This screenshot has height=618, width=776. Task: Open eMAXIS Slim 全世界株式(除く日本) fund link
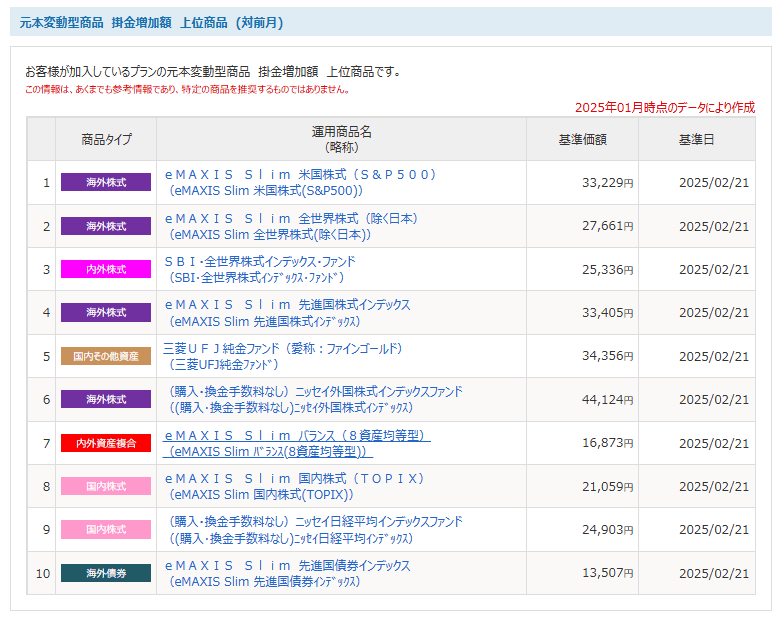[x=291, y=226]
